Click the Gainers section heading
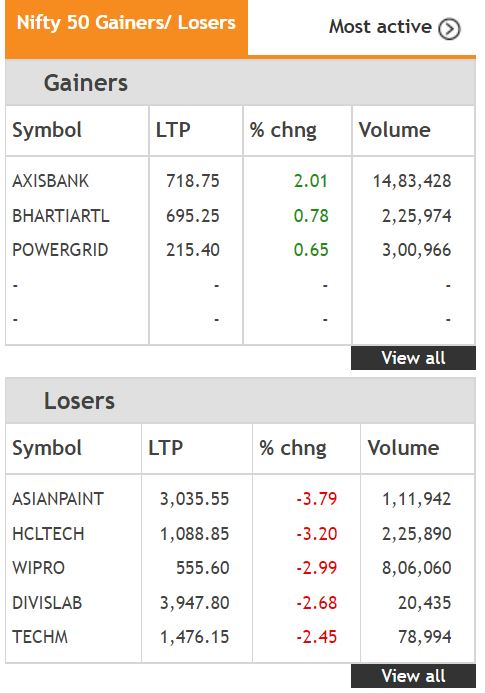This screenshot has height=693, width=485. [86, 83]
